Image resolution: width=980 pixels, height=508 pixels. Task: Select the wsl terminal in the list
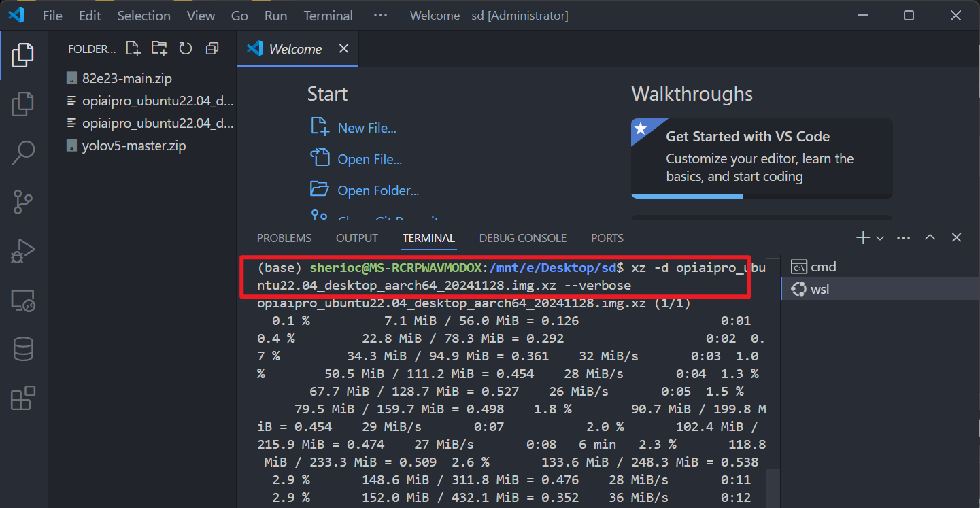[x=880, y=289]
